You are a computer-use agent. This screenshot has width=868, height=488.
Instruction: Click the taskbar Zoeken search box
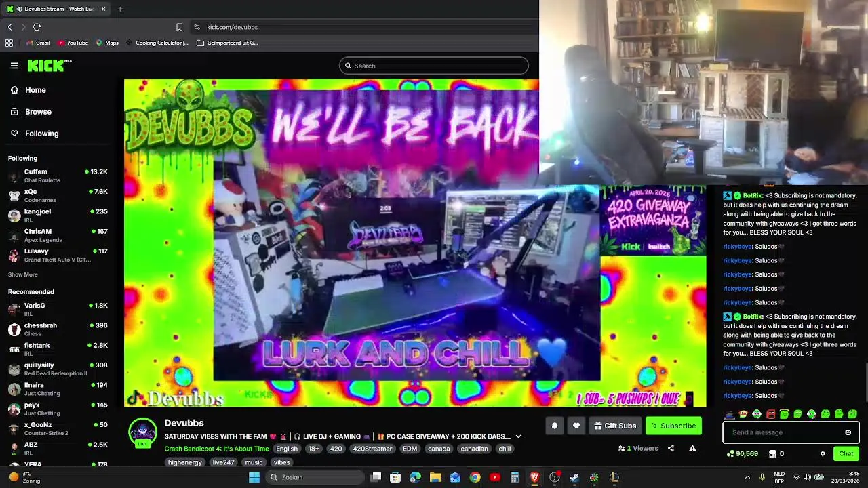tap(315, 477)
